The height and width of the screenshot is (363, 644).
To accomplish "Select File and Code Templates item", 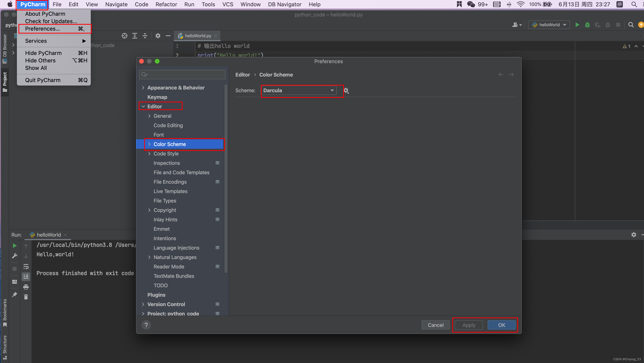I will click(182, 172).
